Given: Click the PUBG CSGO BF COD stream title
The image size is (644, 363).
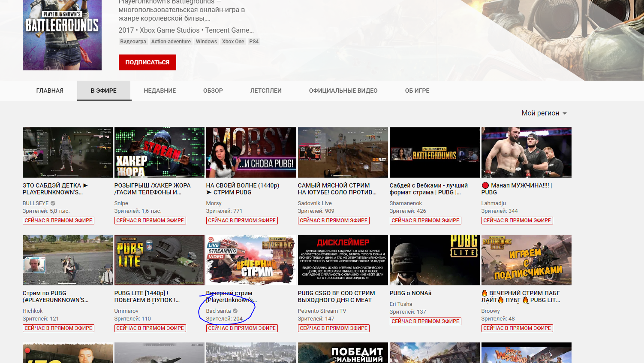Looking at the screenshot, I should tap(336, 296).
